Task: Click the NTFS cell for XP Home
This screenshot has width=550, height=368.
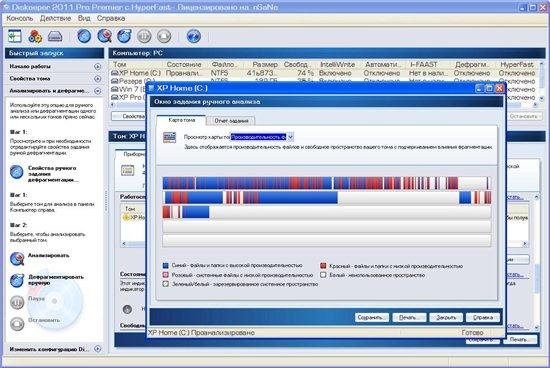Action: point(220,73)
